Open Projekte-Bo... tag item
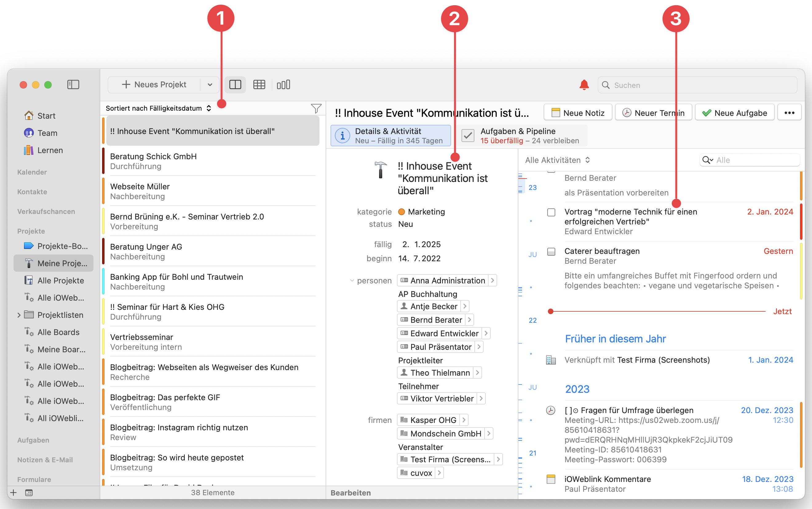This screenshot has height=509, width=812. pyautogui.click(x=56, y=246)
